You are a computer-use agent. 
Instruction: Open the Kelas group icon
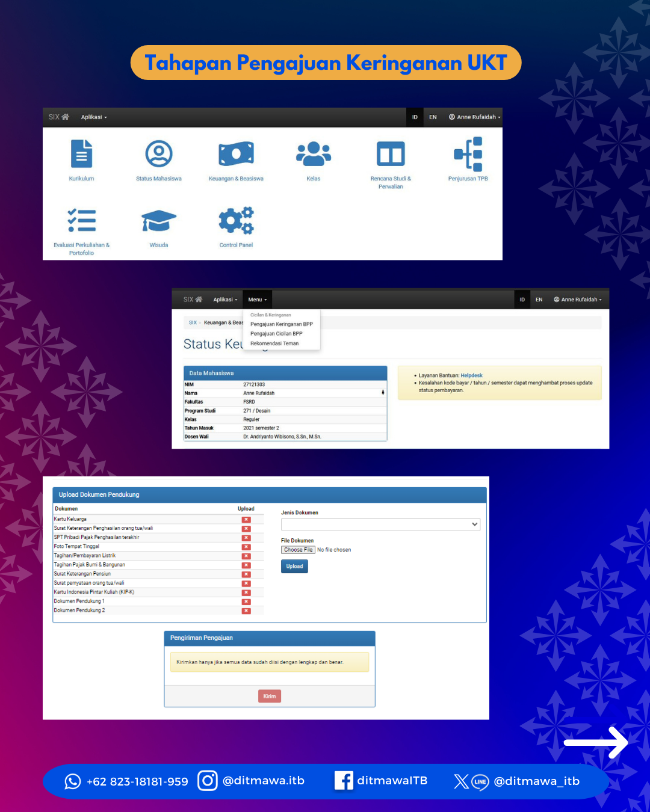coord(314,154)
